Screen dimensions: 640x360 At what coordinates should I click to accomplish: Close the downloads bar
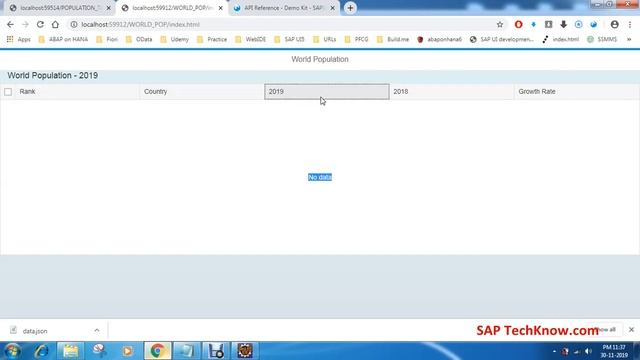(631, 329)
